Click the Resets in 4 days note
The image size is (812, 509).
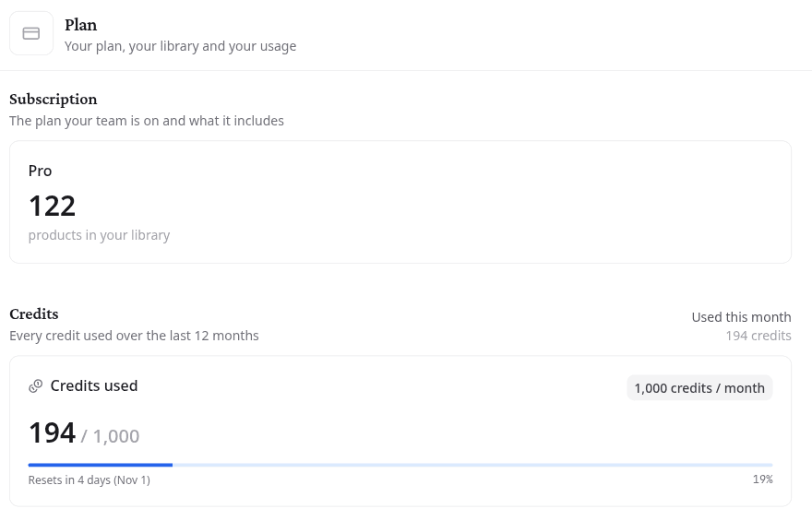pos(90,480)
